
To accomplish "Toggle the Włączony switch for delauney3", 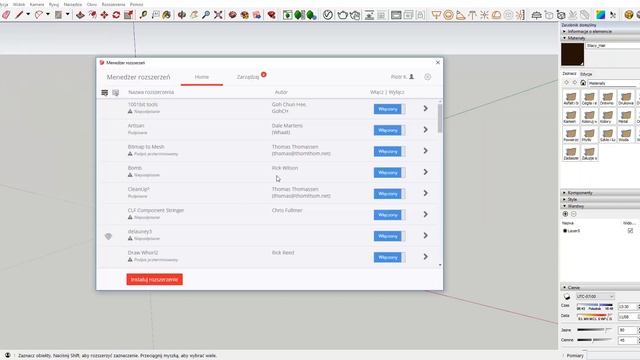I will (389, 236).
